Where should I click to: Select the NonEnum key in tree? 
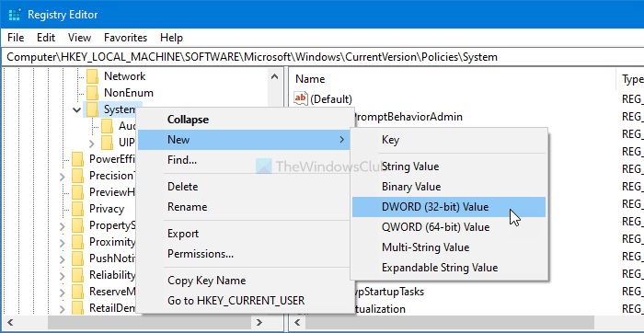[129, 93]
